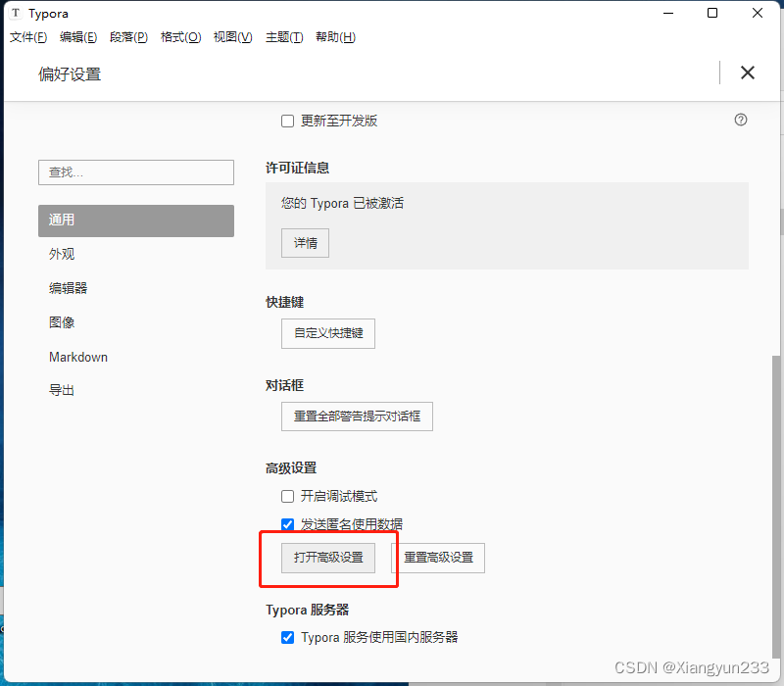
Task: Click the 查找 search field
Action: coord(136,172)
